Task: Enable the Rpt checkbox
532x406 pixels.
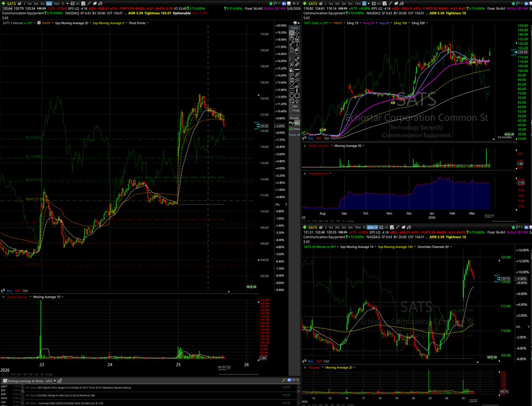Action: tap(291, 106)
